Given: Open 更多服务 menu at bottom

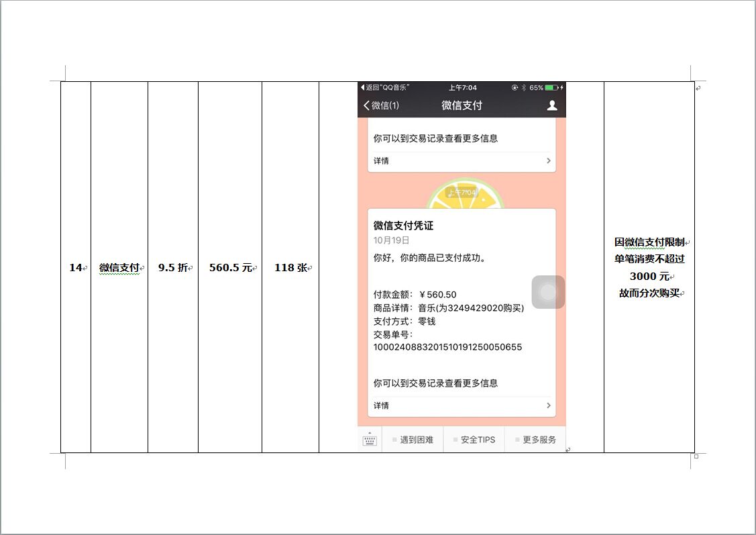Looking at the screenshot, I should coord(536,440).
